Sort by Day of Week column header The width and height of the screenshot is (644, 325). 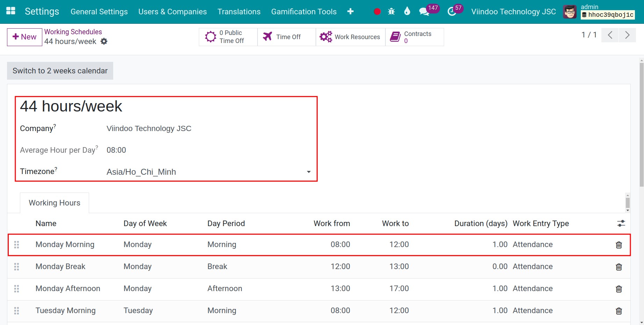145,223
